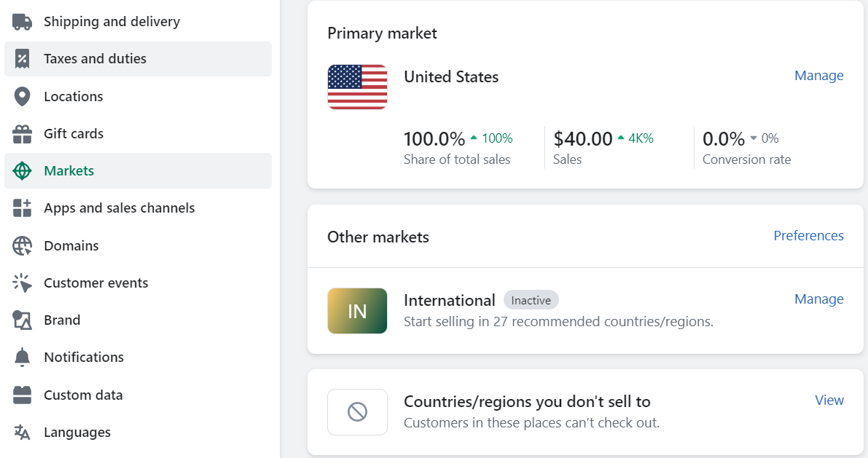
Task: Click the Markets globe icon
Action: [23, 171]
